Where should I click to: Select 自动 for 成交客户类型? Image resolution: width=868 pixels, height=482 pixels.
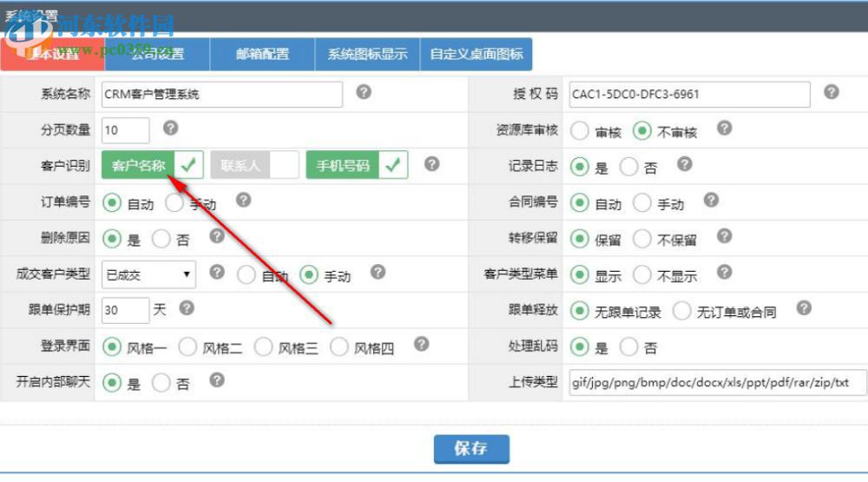coord(247,274)
